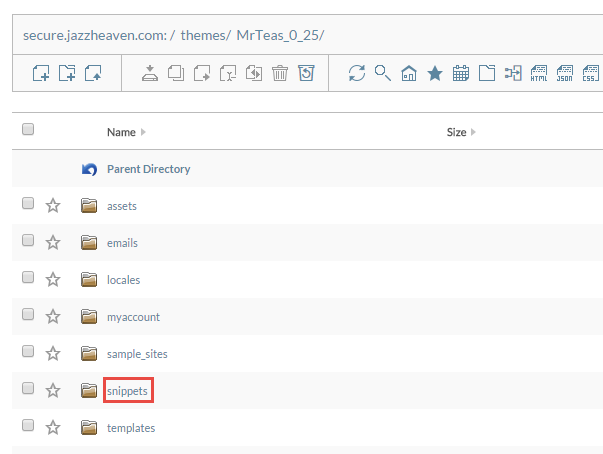
Task: Click the restore-from-trash icon
Action: coord(306,73)
